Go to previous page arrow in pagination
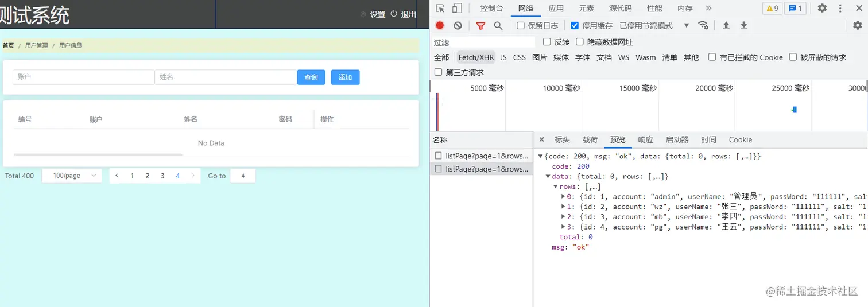Image resolution: width=868 pixels, height=307 pixels. tap(117, 176)
